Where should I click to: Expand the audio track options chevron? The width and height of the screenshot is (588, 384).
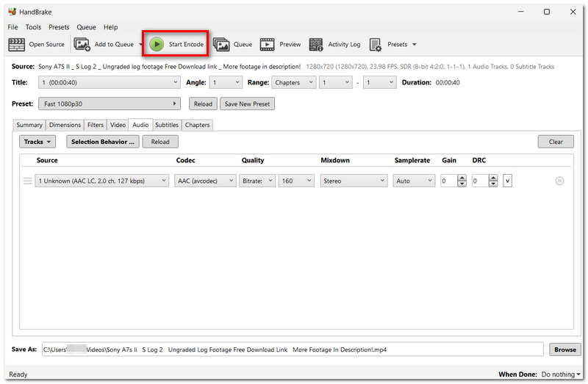point(507,181)
